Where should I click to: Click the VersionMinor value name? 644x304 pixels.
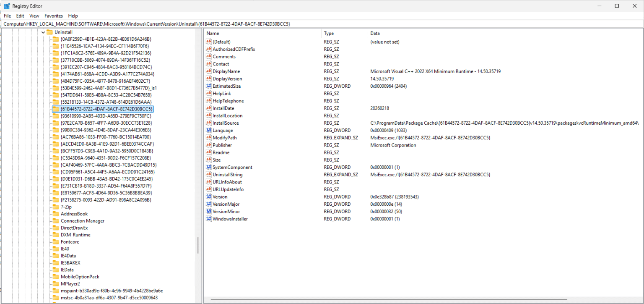226,212
